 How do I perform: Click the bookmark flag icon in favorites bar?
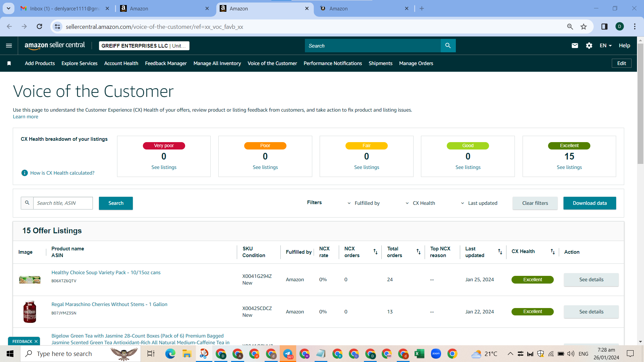pos(9,63)
